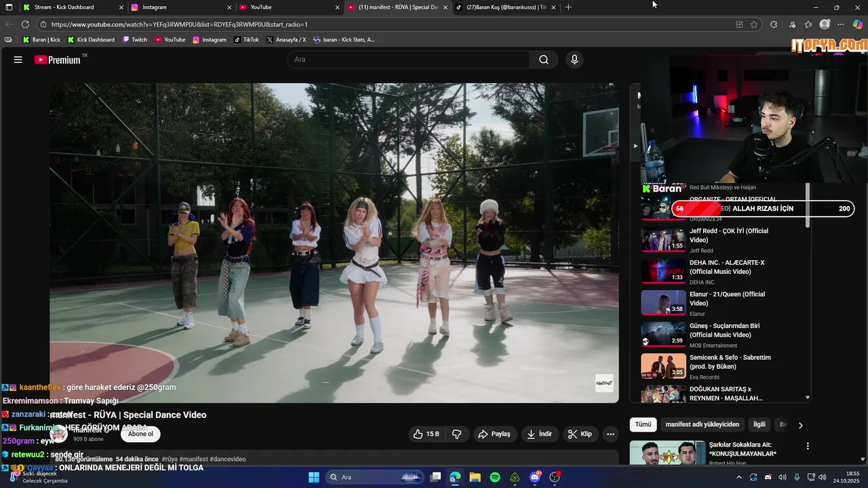The image size is (868, 488).
Task: Open Baran | Kick bookmark
Action: pos(41,40)
